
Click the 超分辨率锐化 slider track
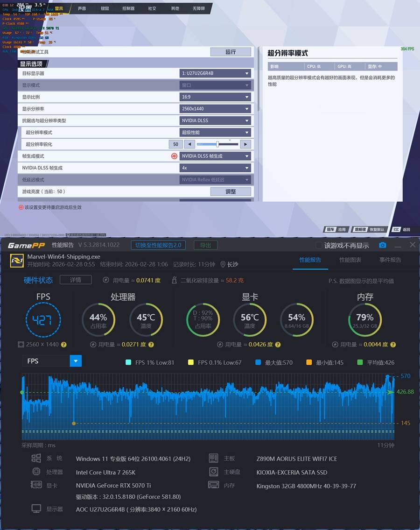(217, 144)
